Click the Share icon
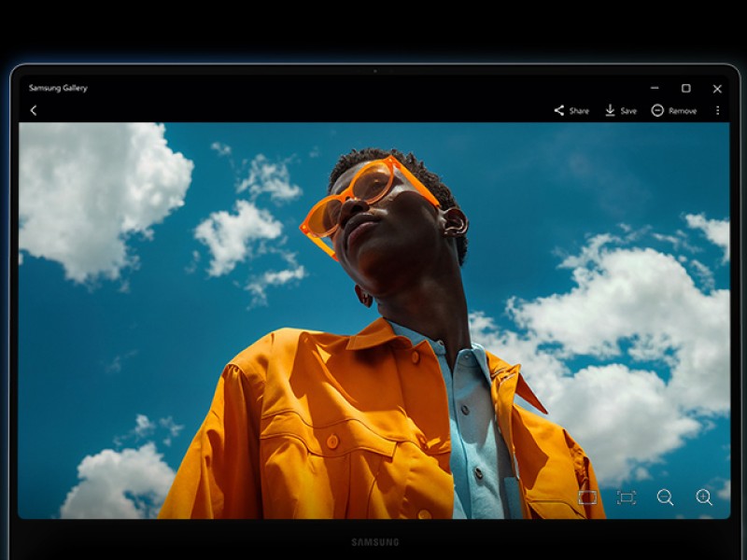 tap(559, 110)
